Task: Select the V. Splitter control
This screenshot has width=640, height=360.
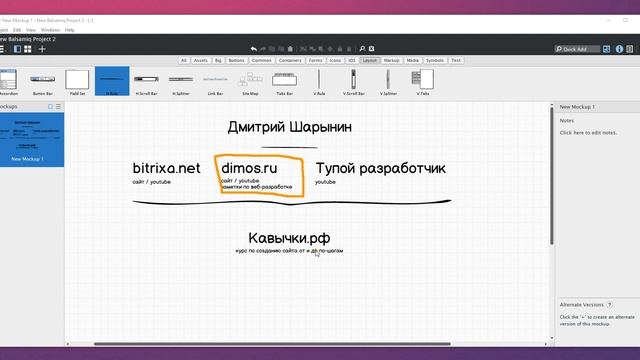Action: pos(388,82)
